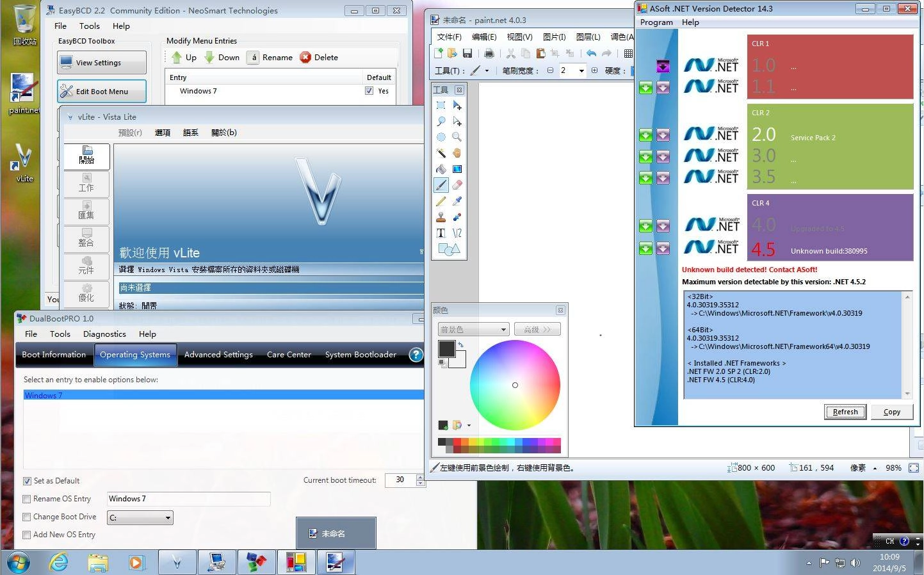Select the Color Picker eyedropper tool
This screenshot has width=924, height=575.
[457, 201]
